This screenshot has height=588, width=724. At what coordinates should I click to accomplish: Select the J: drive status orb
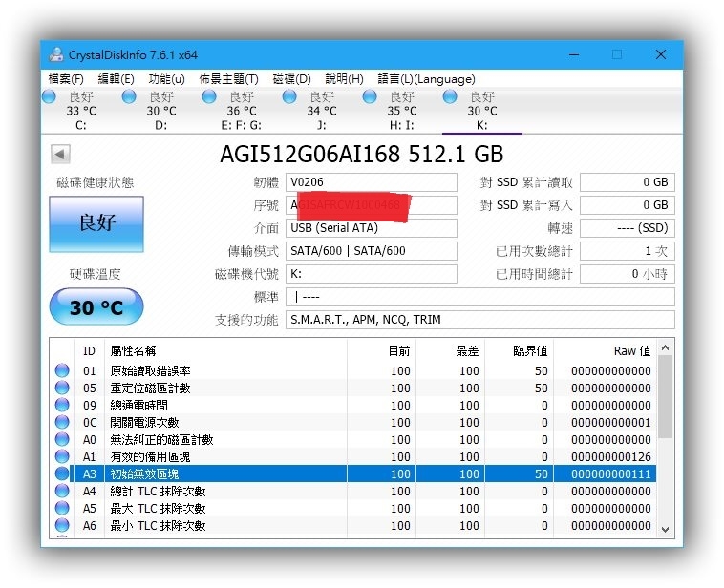pyautogui.click(x=289, y=96)
